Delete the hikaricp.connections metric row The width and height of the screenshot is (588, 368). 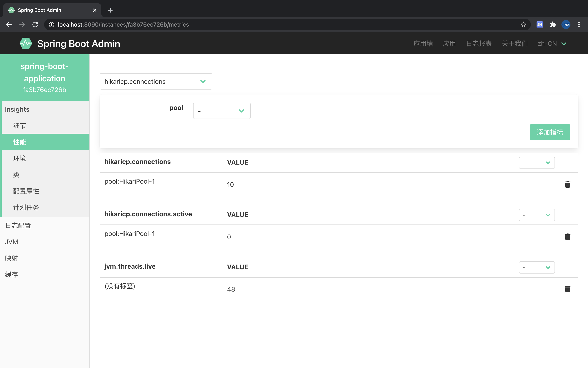[567, 184]
